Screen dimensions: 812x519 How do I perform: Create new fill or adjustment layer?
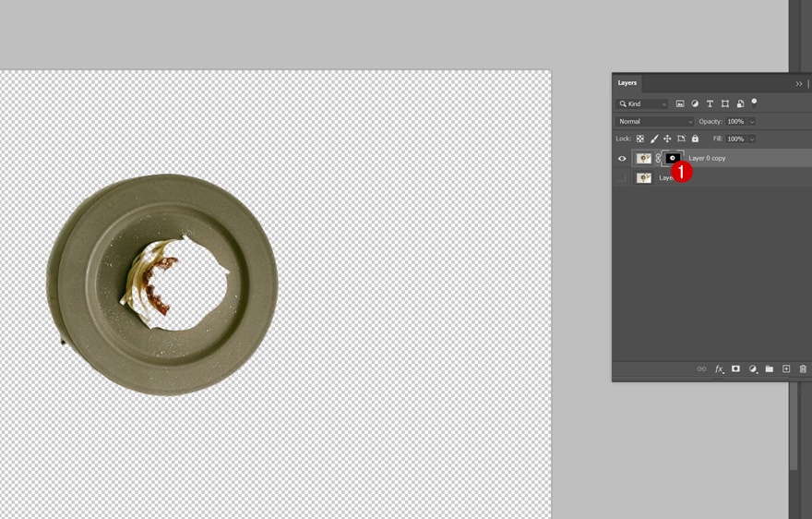[x=752, y=368]
